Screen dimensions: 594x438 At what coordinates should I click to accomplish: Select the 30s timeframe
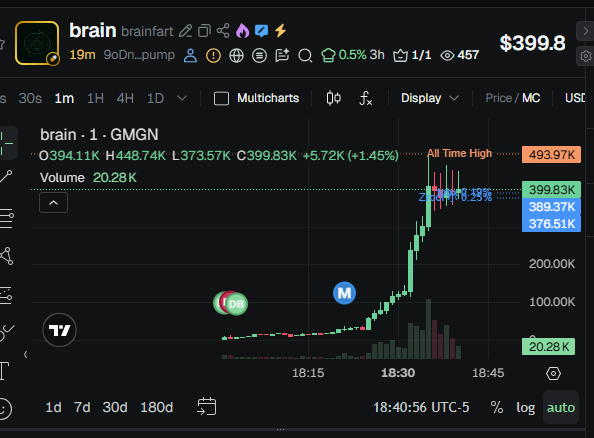(30, 99)
